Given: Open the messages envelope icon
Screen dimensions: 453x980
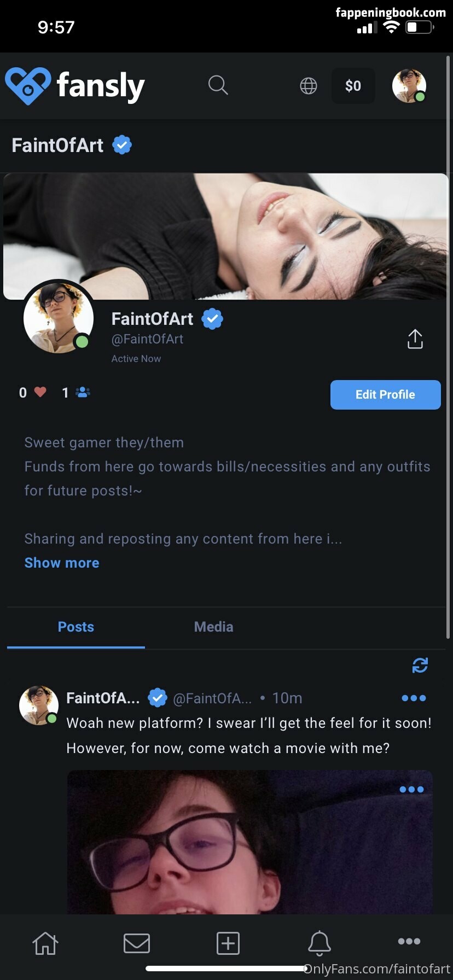Looking at the screenshot, I should [137, 943].
